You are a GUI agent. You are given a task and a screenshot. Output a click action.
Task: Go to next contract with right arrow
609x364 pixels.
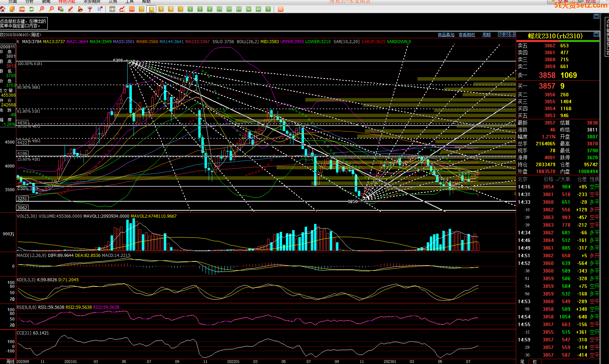[x=507, y=34]
